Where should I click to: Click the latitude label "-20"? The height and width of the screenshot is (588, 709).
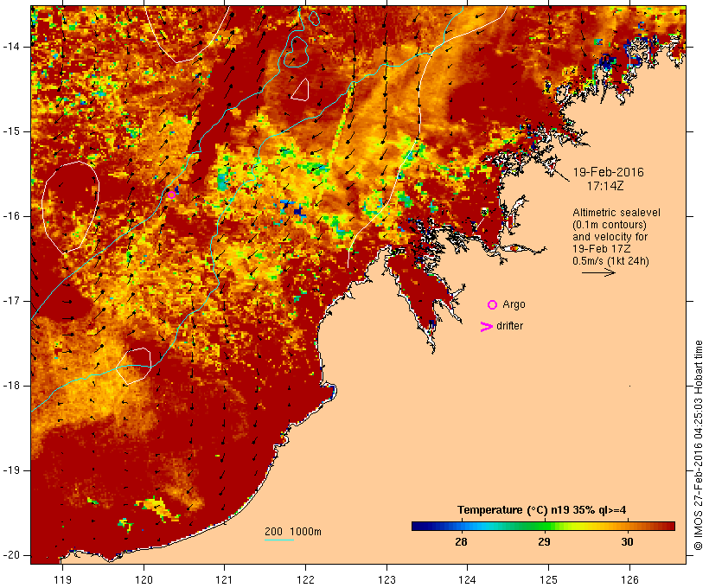[11, 555]
